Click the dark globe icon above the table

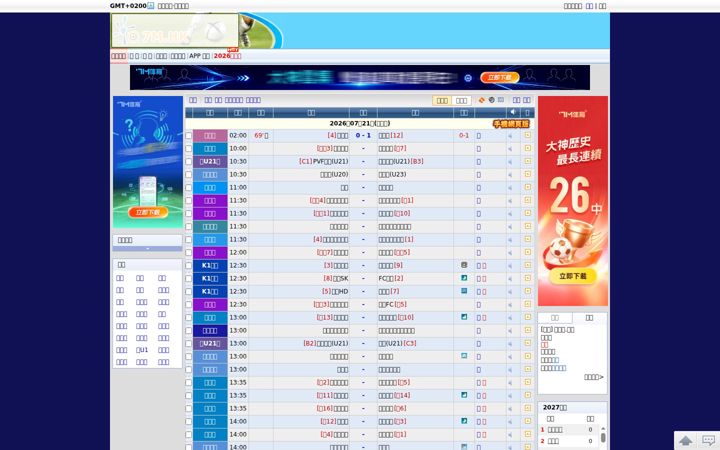click(x=492, y=100)
